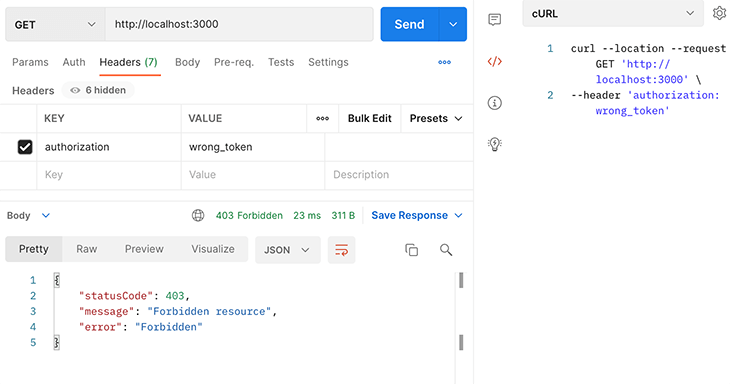
Task: Copy response body with copy icon
Action: tap(412, 250)
